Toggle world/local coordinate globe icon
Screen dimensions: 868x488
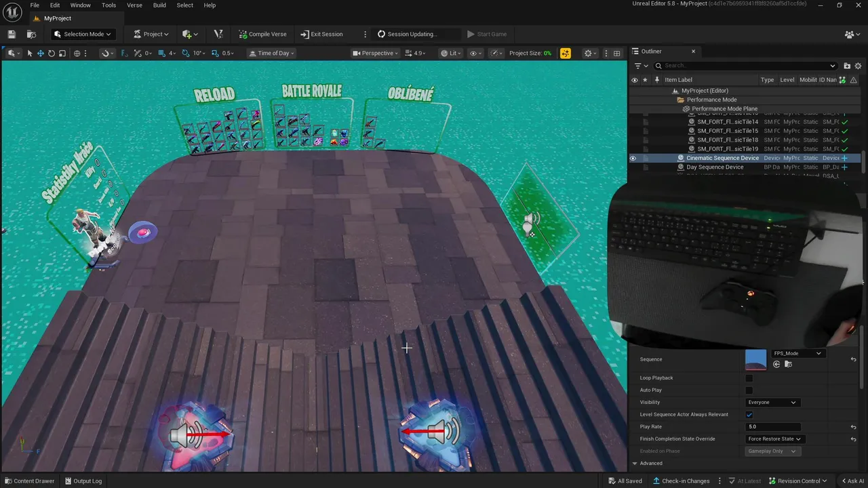pos(77,53)
